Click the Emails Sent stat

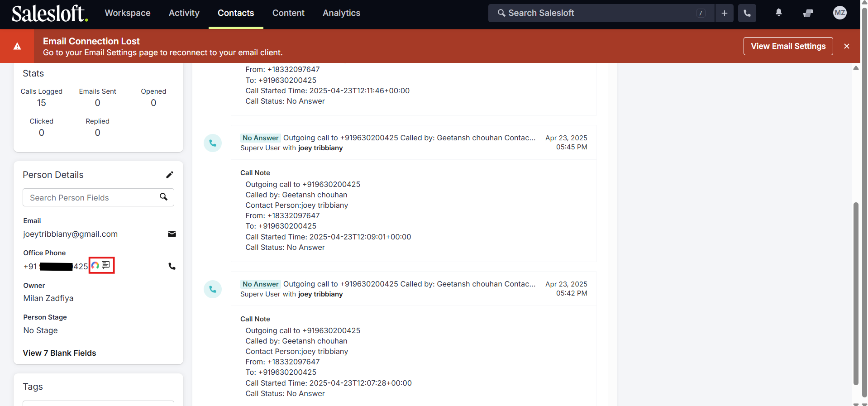98,97
